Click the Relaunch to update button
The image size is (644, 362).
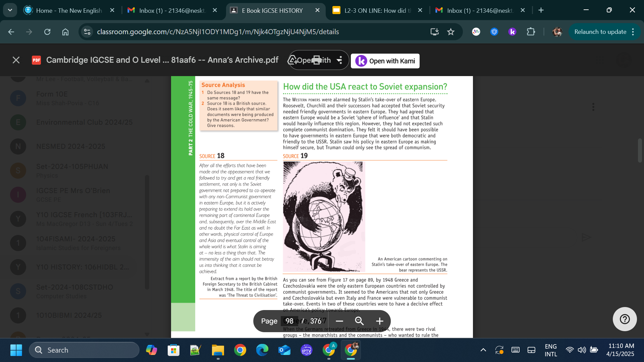coord(600,32)
